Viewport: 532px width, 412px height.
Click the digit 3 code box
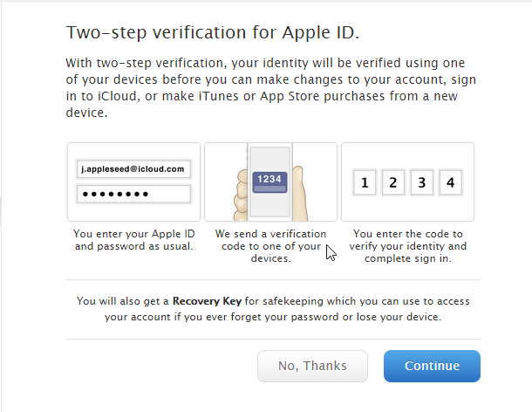click(x=422, y=182)
